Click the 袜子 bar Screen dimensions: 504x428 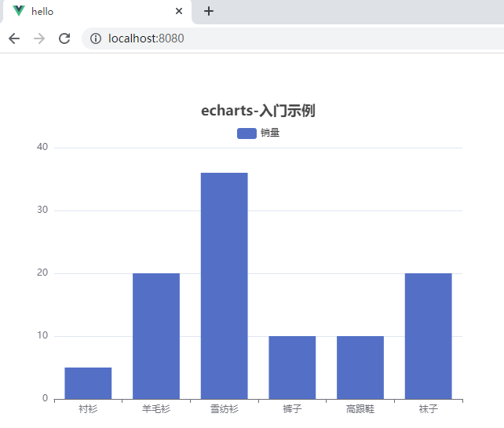[x=429, y=336]
